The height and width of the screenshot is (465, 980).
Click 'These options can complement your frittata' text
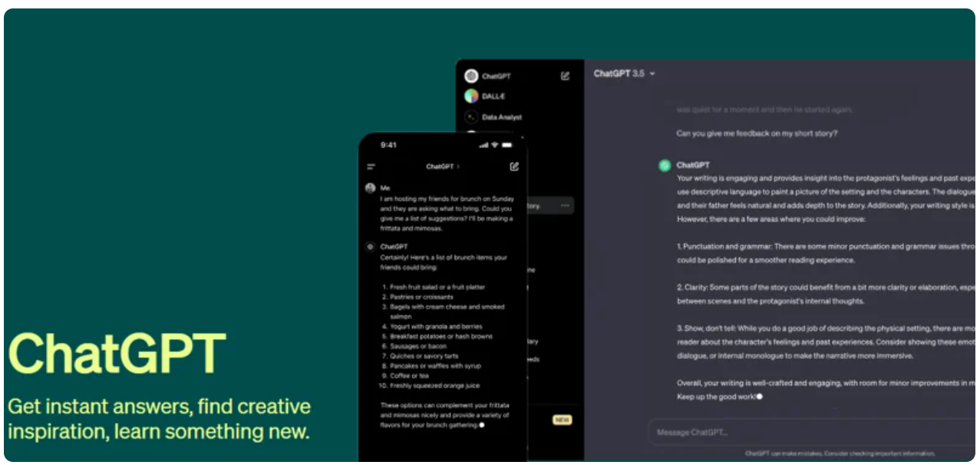(445, 415)
